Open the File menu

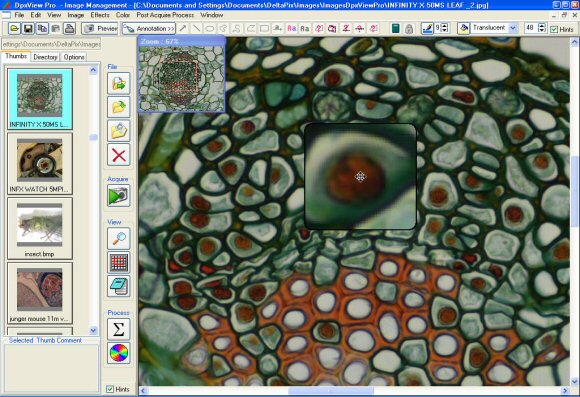coord(19,15)
